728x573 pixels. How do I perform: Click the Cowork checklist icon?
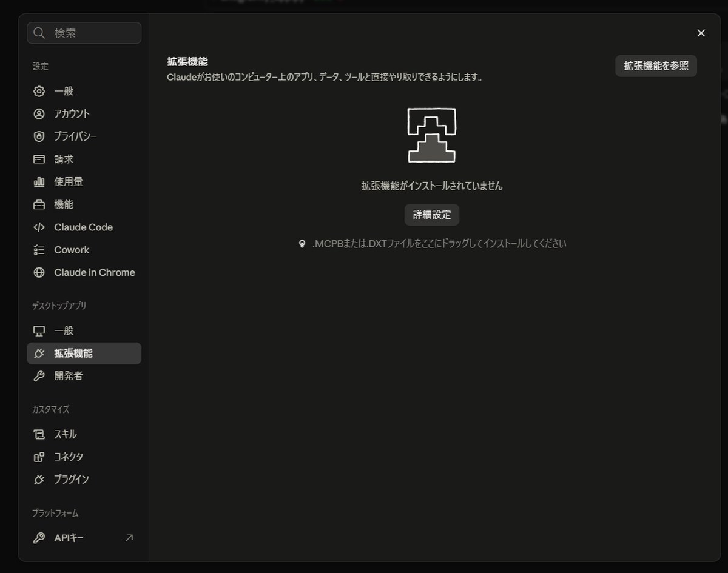[x=39, y=250]
